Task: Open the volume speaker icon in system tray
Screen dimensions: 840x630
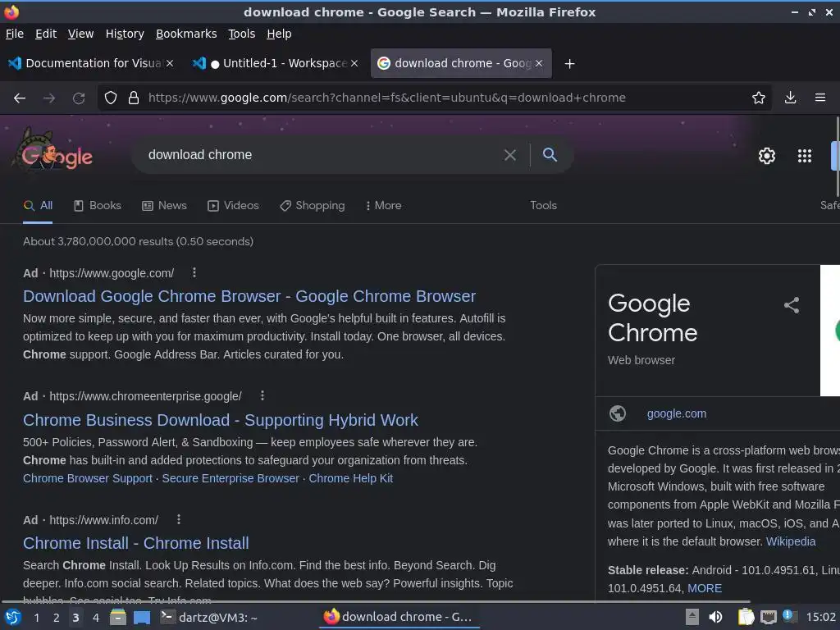Action: coord(715,617)
